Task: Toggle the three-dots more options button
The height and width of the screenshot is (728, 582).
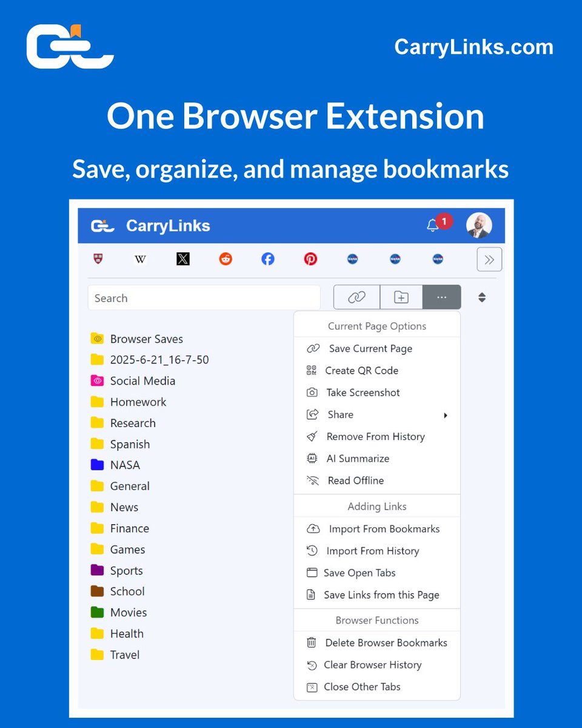Action: (x=441, y=297)
